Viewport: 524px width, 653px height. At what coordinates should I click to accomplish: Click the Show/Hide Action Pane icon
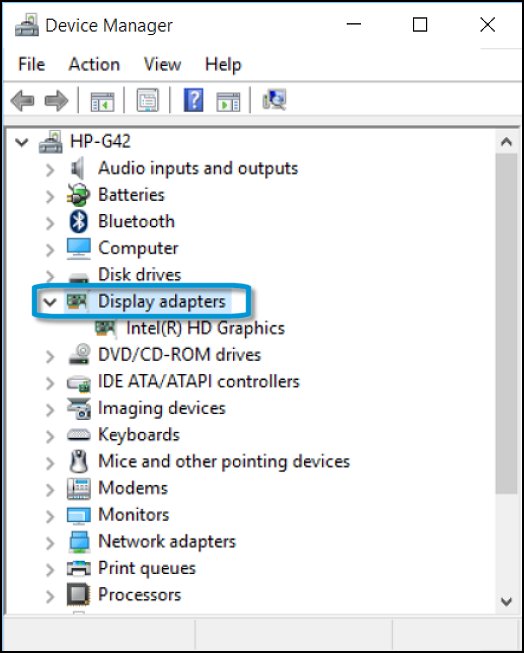click(228, 101)
